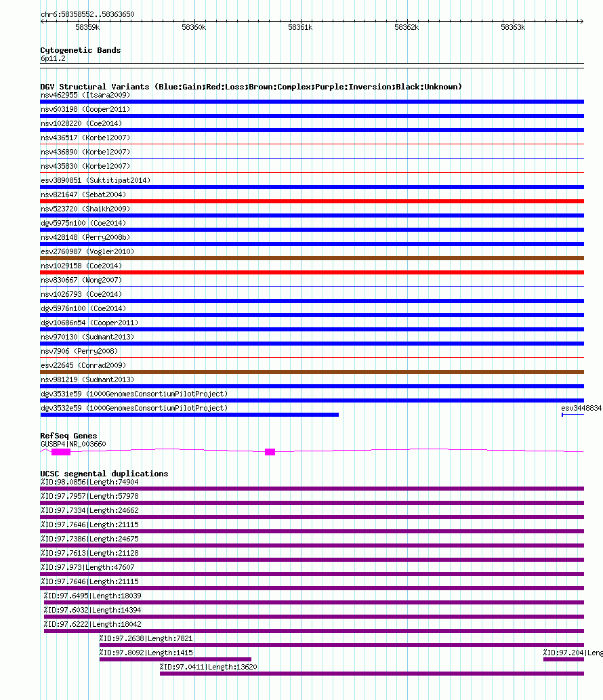Open variant nsv1028220 (Coe2014)
The height and width of the screenshot is (700, 603).
pyautogui.click(x=81, y=123)
